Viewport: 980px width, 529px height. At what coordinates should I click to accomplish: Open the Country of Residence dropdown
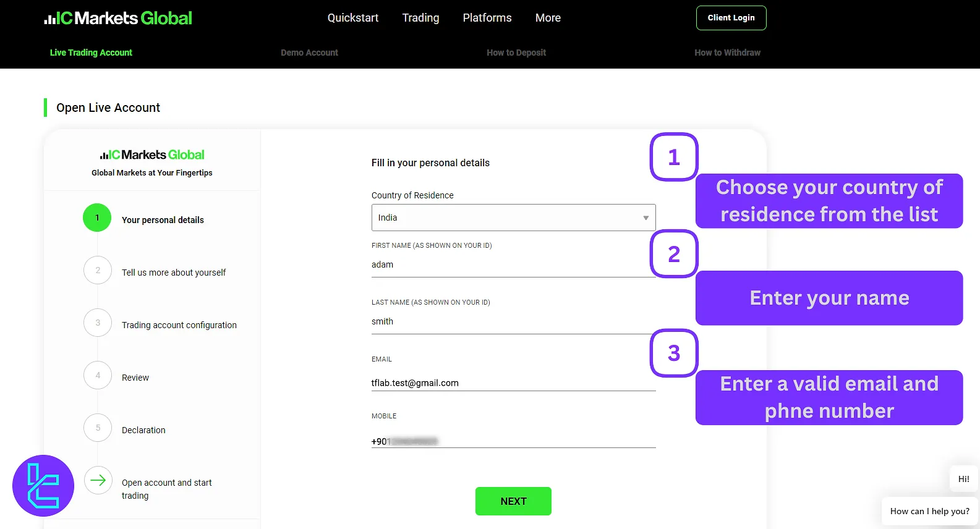[513, 218]
